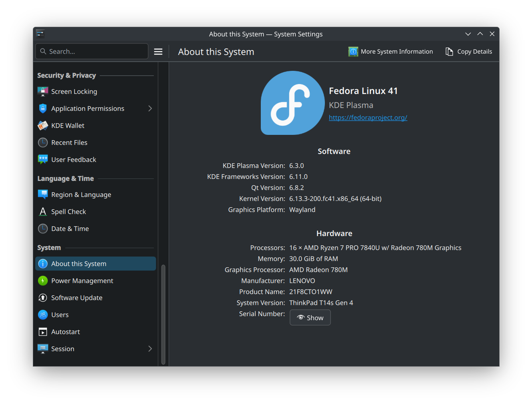This screenshot has width=532, height=405.
Task: Click the Users icon in sidebar
Action: [x=43, y=315]
